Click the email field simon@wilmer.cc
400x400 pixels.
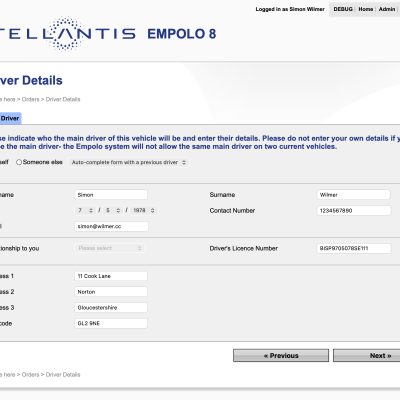pyautogui.click(x=111, y=226)
